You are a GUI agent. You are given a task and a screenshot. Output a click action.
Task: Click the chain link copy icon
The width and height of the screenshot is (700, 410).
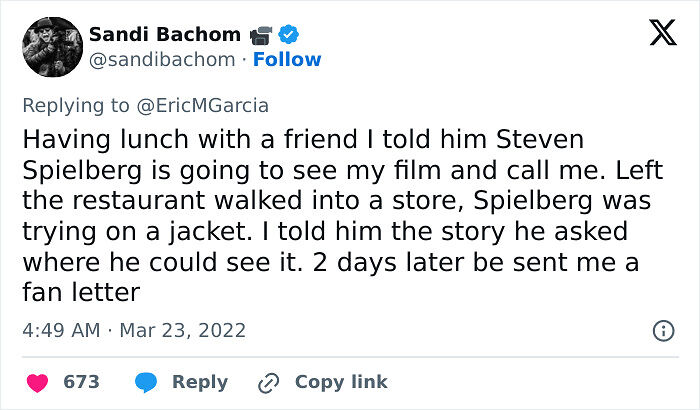click(x=269, y=382)
